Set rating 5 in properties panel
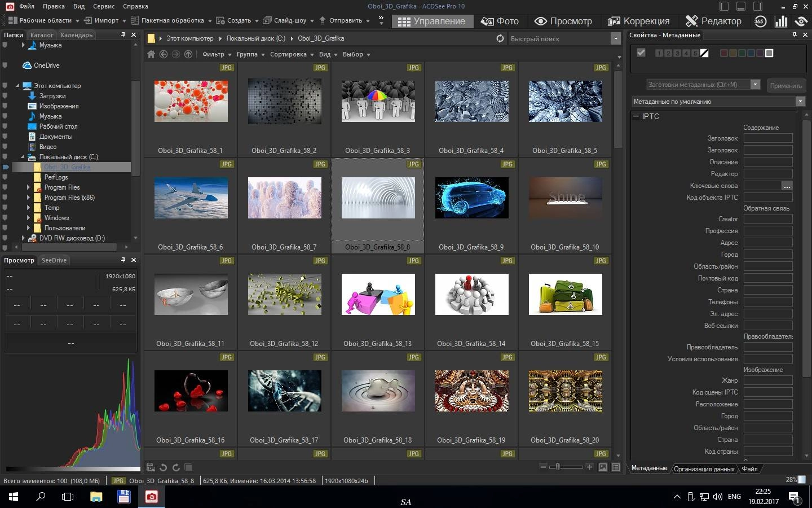812x508 pixels. pos(695,53)
